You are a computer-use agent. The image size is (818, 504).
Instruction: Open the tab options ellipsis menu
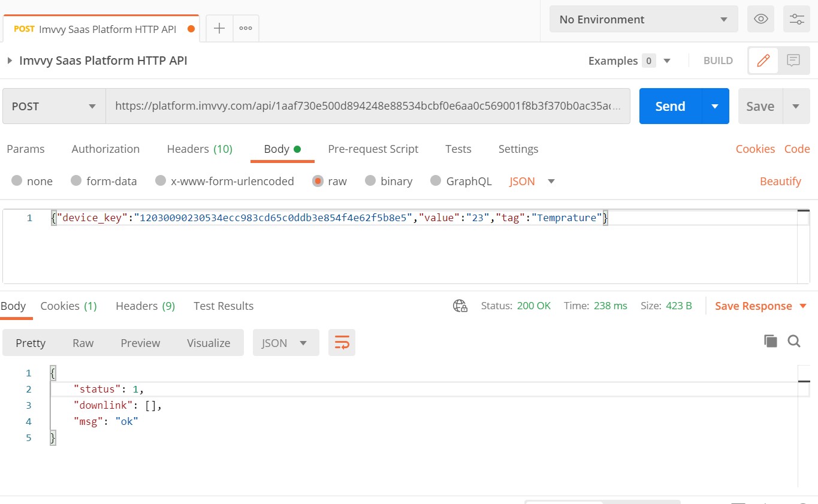[246, 28]
